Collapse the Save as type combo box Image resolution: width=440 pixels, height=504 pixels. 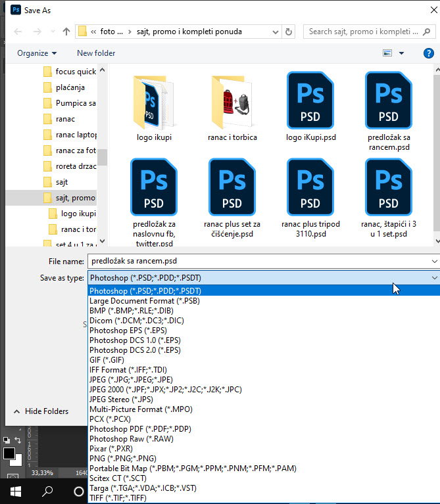(435, 278)
